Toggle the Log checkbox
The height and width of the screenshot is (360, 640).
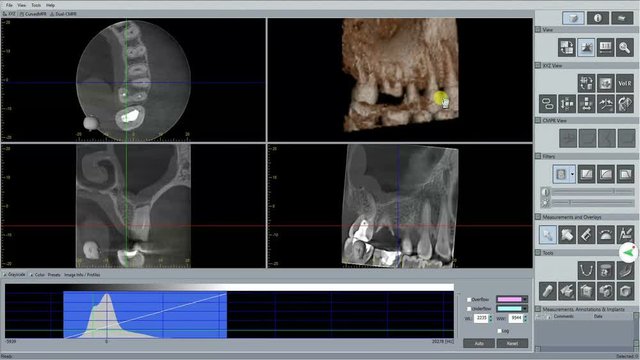click(x=499, y=331)
